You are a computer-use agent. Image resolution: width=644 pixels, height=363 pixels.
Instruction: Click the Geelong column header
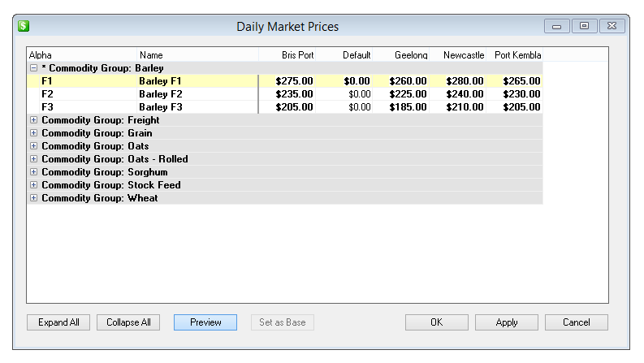click(410, 55)
